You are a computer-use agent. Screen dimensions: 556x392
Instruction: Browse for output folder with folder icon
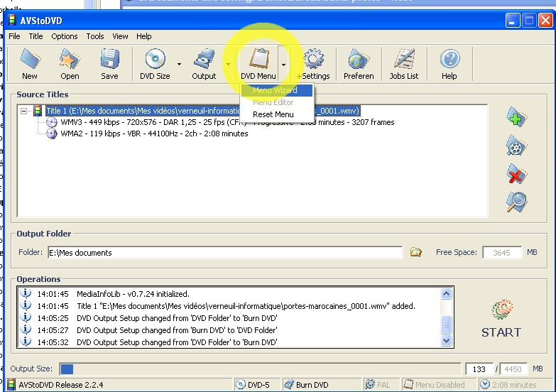tap(416, 252)
